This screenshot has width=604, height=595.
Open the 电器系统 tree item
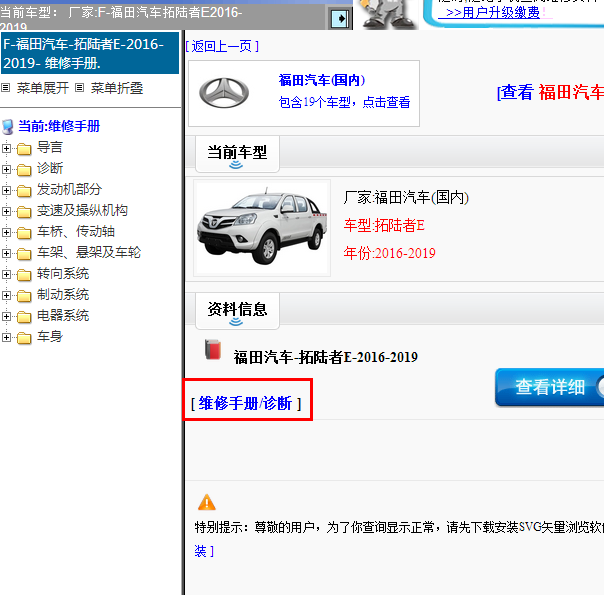click(x=63, y=315)
